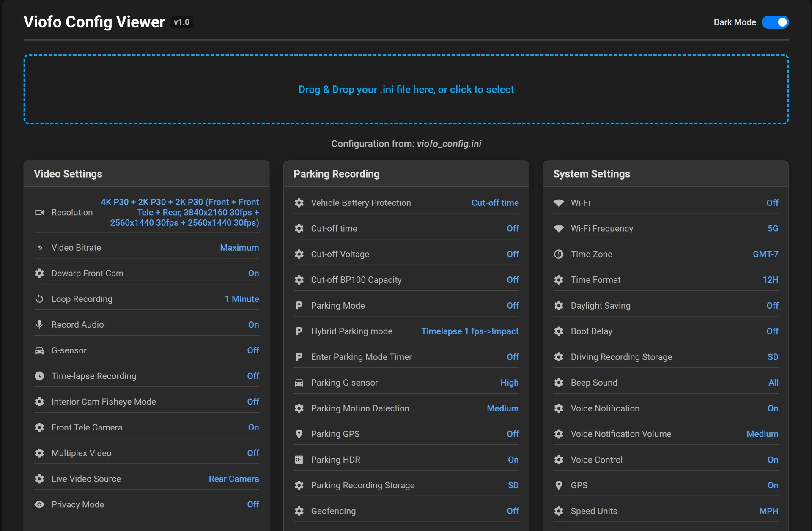Click the gear icon for Parking Motion Detection
Viewport: 812px width, 531px height.
coord(299,408)
